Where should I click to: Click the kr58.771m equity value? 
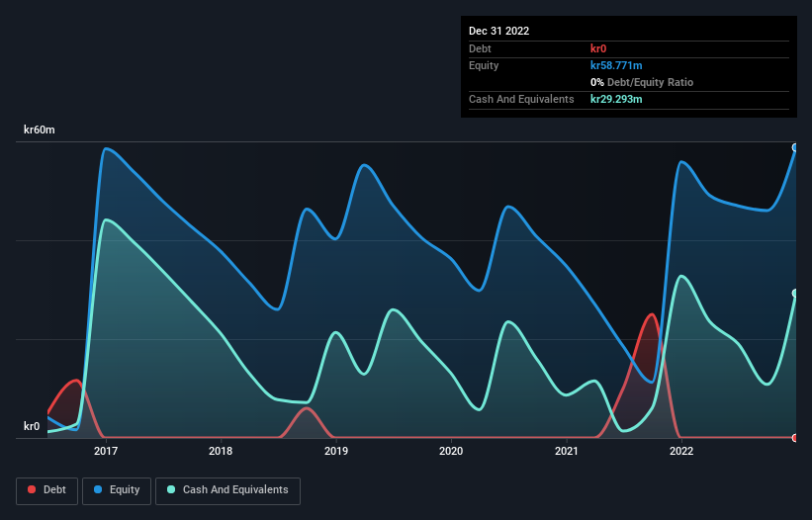coord(616,65)
